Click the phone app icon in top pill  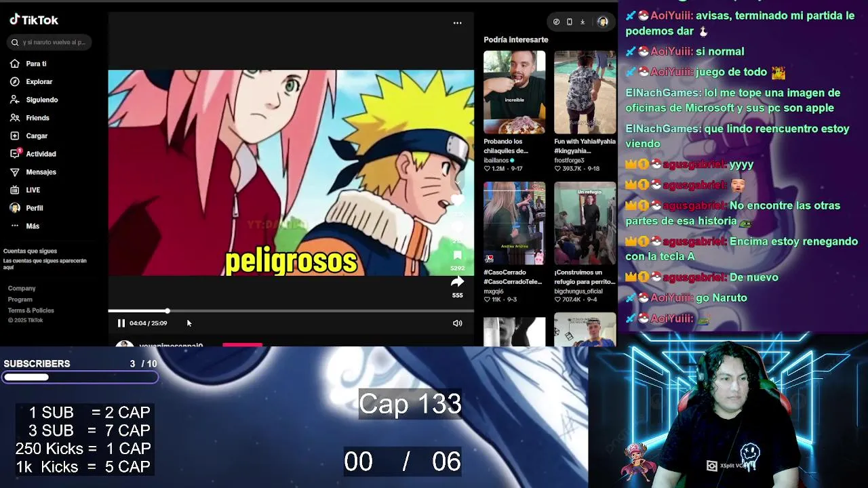coord(569,22)
